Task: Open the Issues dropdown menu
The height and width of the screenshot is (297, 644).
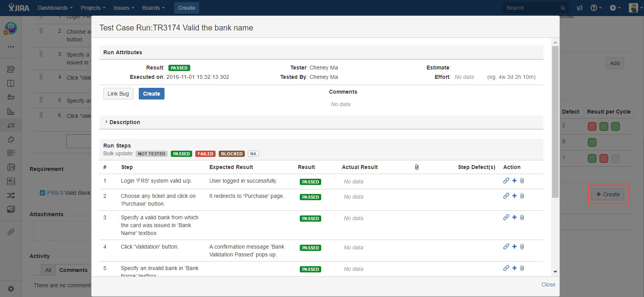Action: pos(124,8)
